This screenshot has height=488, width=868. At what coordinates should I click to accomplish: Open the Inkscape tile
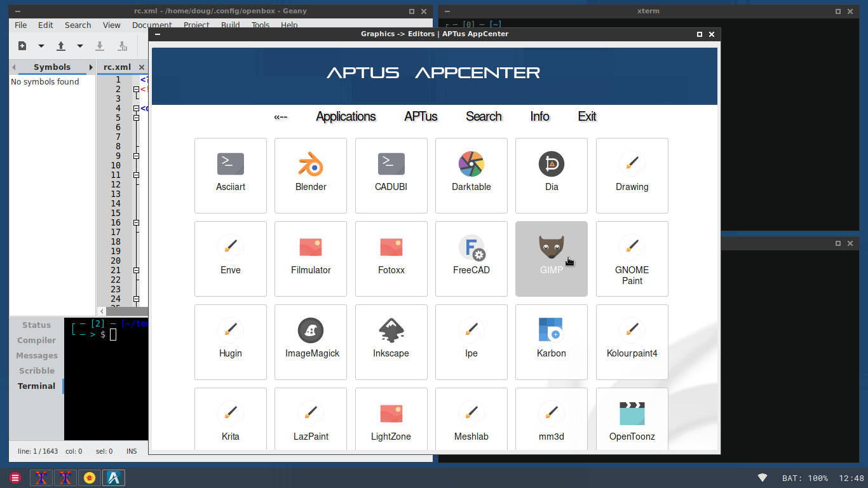[x=391, y=342]
